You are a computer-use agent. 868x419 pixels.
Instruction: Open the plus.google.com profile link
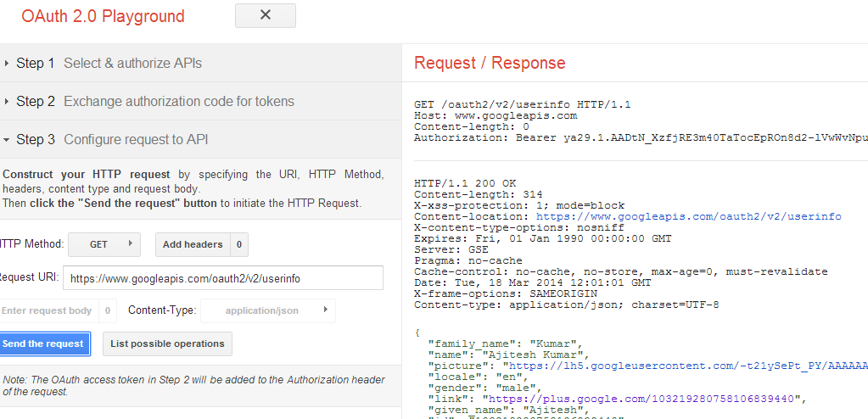[x=641, y=399]
